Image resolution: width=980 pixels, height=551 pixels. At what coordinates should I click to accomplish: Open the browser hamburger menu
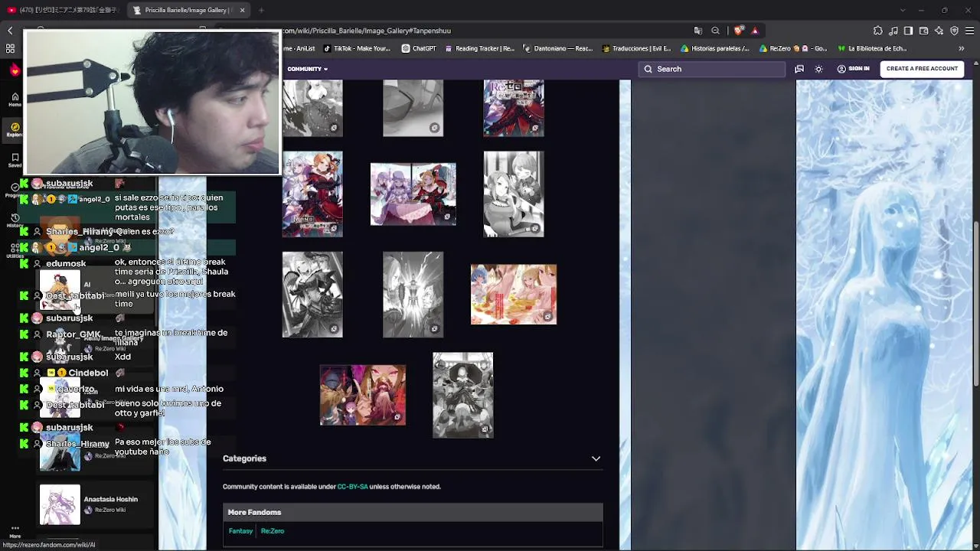[969, 31]
